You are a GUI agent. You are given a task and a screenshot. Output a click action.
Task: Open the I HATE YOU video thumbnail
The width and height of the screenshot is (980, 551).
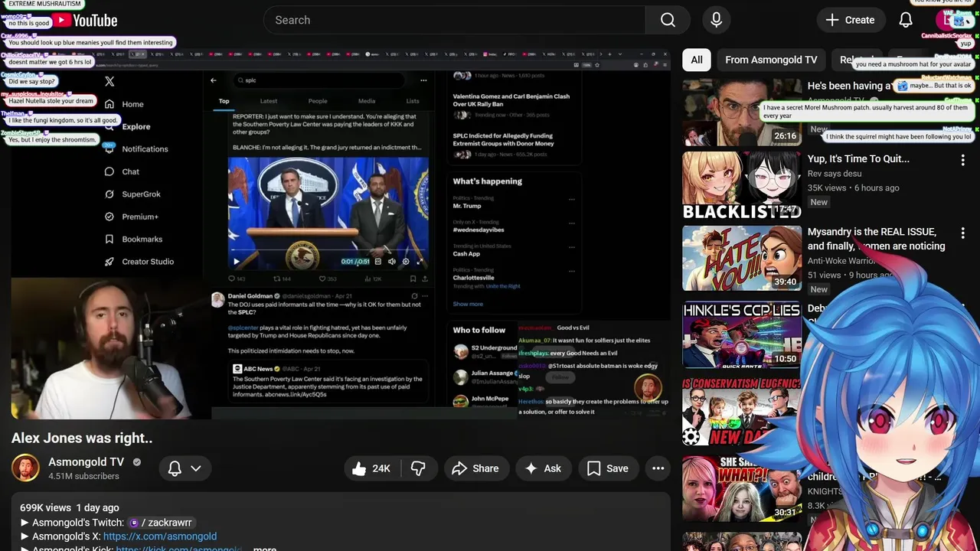pyautogui.click(x=742, y=258)
